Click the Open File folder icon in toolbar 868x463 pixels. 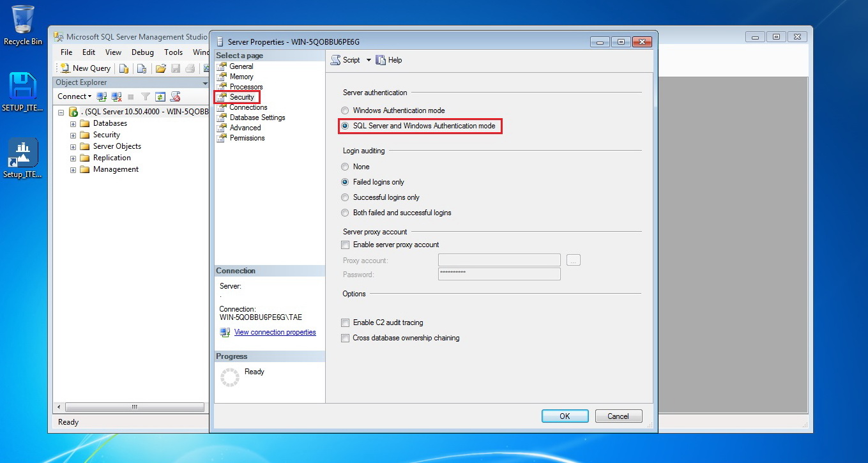coord(161,68)
